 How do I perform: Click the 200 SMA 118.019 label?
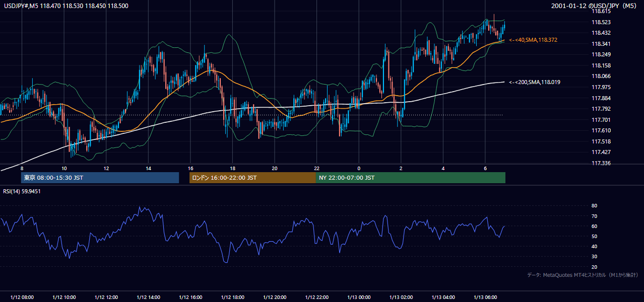pos(535,82)
